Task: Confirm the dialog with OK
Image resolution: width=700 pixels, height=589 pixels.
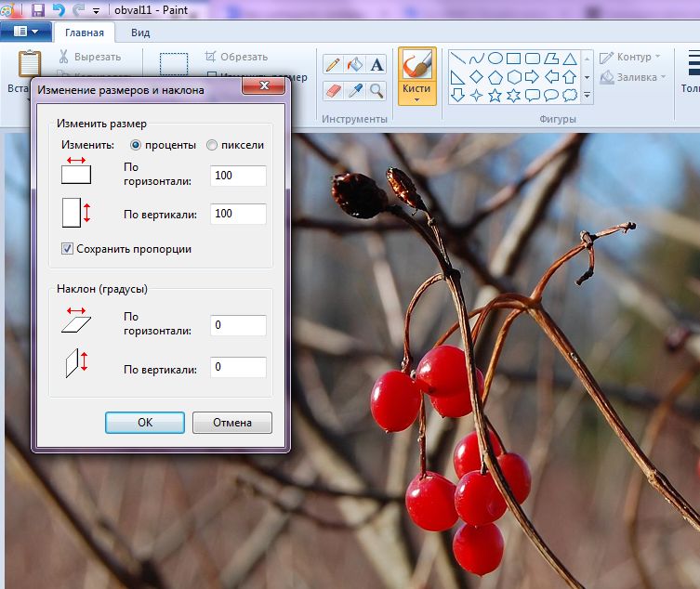Action: pyautogui.click(x=145, y=422)
